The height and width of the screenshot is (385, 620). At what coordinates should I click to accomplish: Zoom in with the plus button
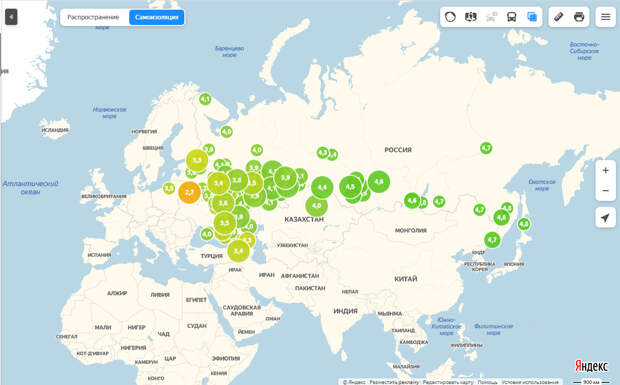pyautogui.click(x=605, y=170)
